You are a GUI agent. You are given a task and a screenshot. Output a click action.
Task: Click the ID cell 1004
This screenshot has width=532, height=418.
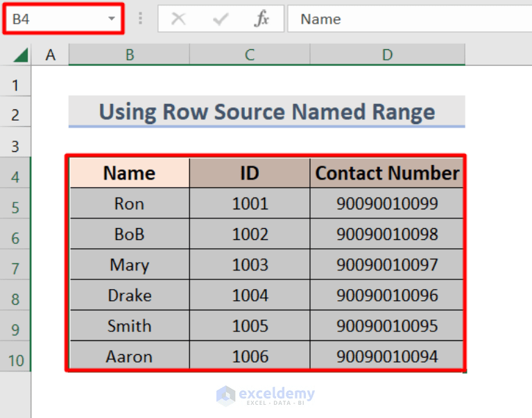[250, 295]
